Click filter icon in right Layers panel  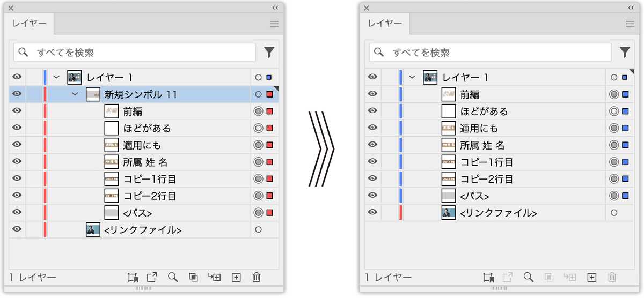click(x=625, y=52)
